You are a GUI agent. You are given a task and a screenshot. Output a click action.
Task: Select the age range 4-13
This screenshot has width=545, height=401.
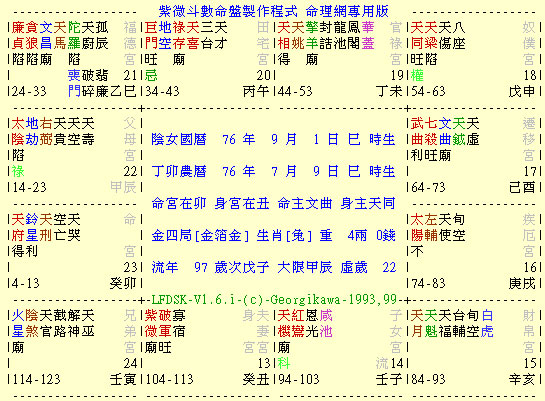pos(26,283)
